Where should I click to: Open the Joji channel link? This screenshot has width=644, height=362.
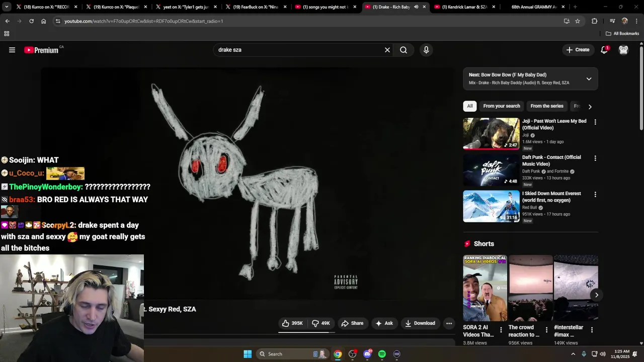(x=525, y=135)
